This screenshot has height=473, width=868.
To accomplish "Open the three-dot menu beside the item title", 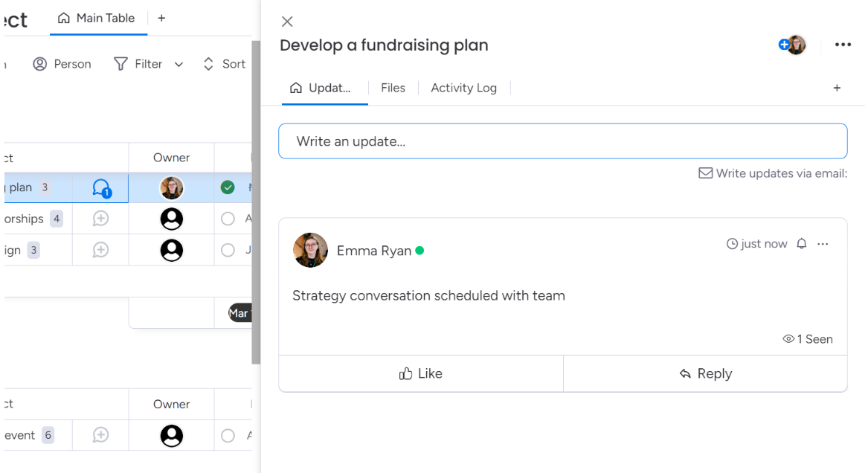I will click(843, 45).
